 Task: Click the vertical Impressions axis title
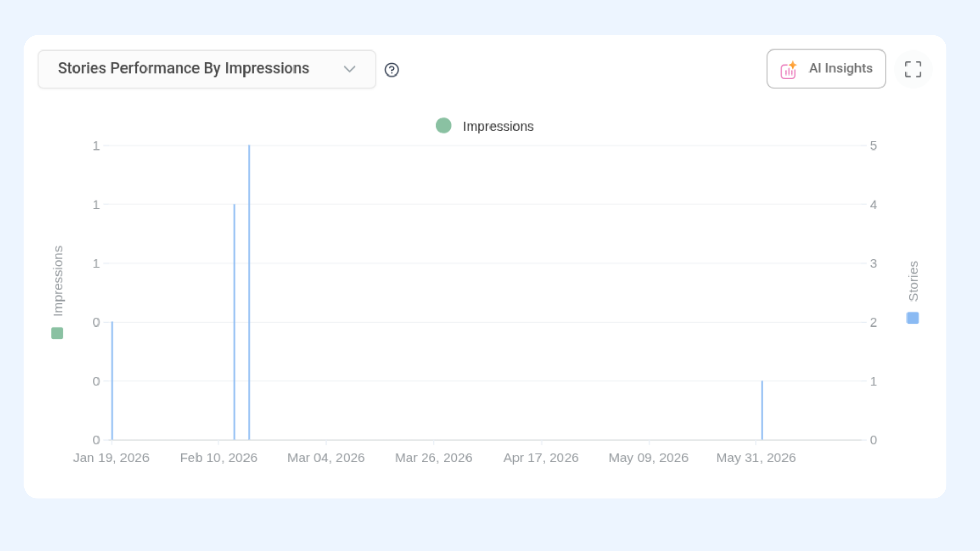tap(58, 281)
